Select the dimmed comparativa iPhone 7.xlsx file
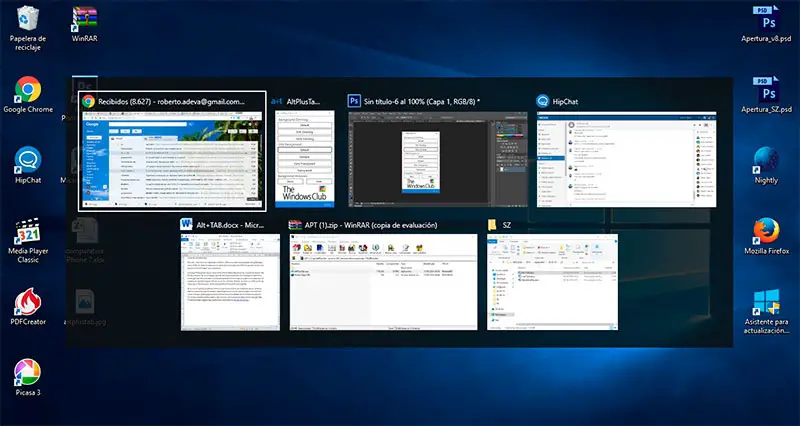The height and width of the screenshot is (426, 800). (x=85, y=240)
